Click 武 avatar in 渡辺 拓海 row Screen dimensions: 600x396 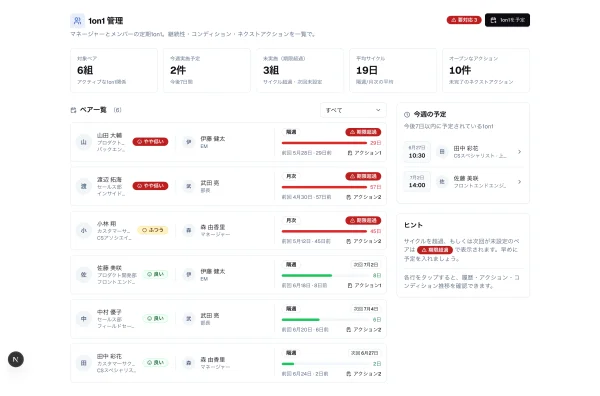(x=189, y=186)
